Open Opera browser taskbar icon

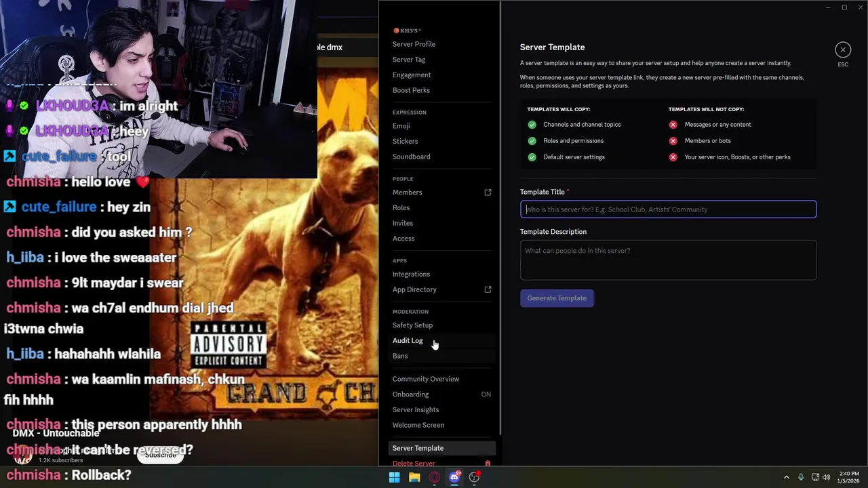coord(434,477)
